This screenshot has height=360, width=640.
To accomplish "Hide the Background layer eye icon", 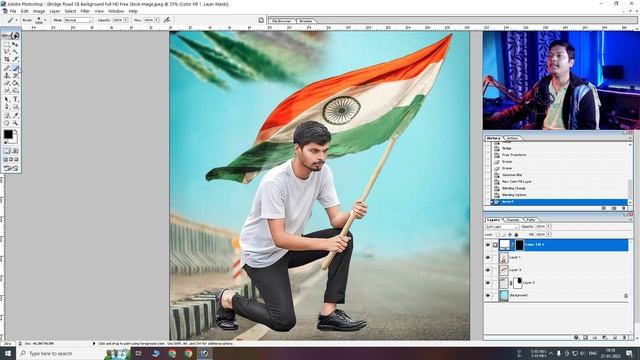I will 488,295.
